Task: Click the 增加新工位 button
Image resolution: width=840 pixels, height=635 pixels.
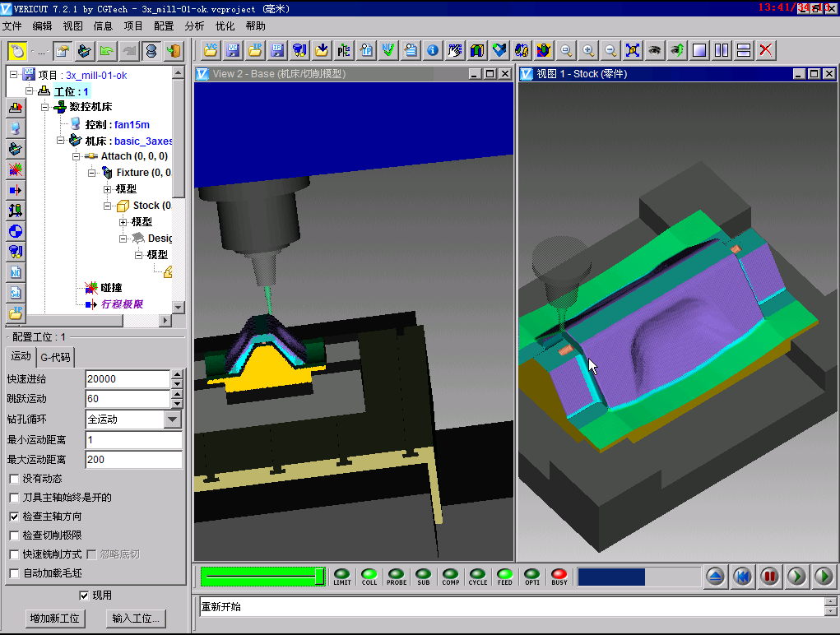Action: tap(54, 619)
